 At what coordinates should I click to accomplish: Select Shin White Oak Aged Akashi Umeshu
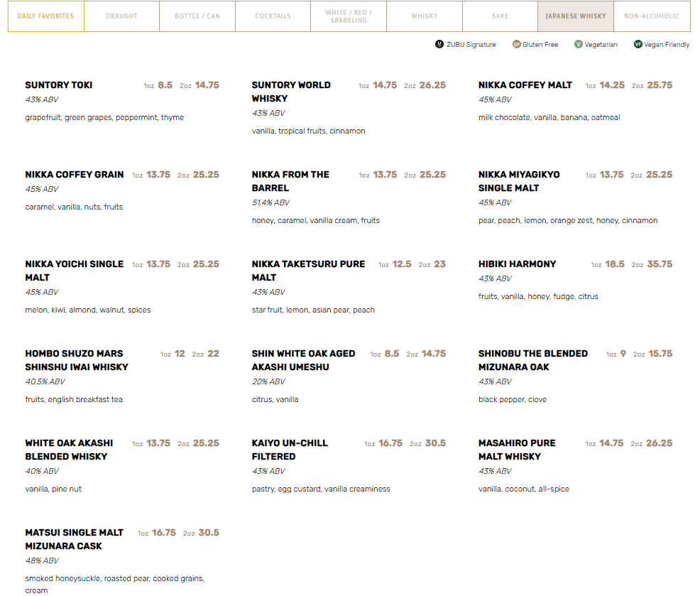[304, 360]
